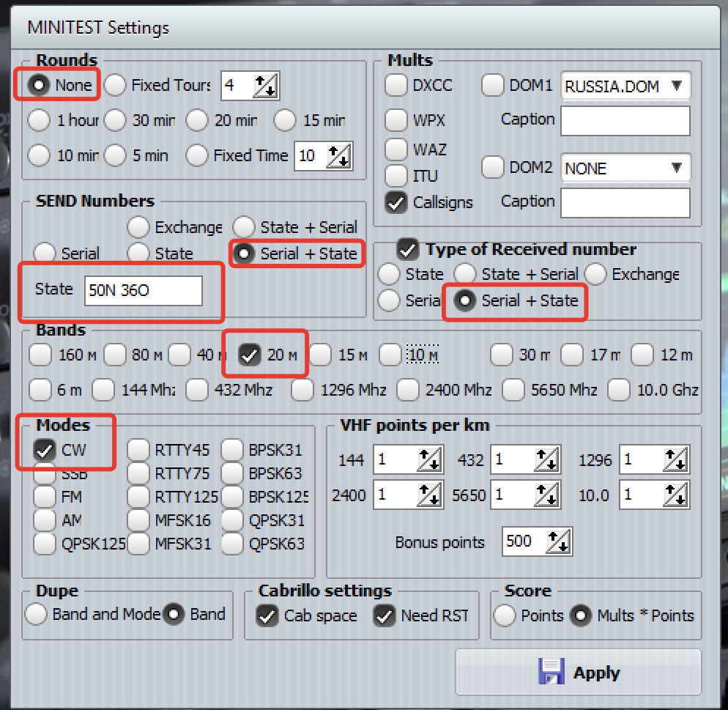
Task: Select Exchange under SEND Numbers
Action: 138,227
